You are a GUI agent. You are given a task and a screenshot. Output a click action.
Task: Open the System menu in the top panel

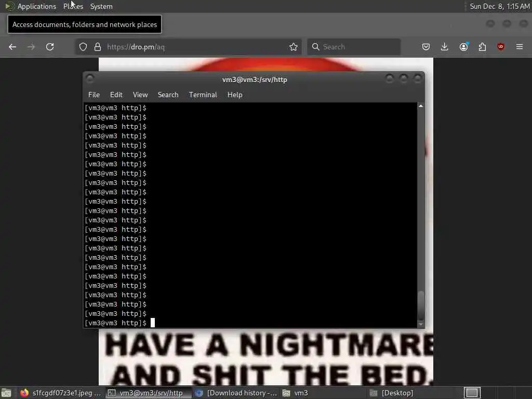101,6
